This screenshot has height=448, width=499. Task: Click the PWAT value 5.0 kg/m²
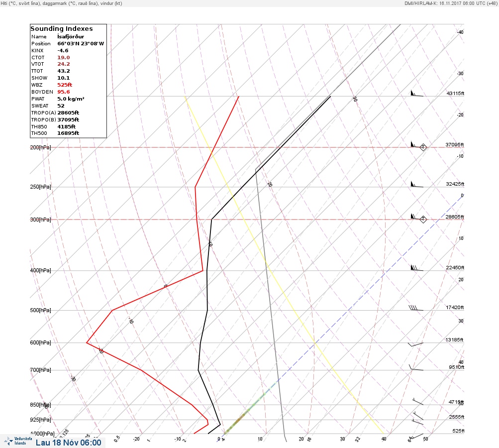(x=71, y=99)
